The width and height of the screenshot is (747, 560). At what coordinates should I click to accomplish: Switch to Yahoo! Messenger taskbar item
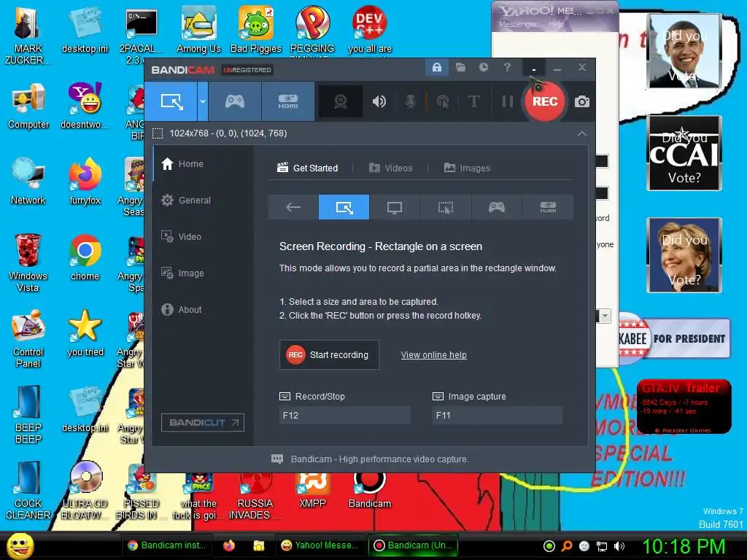point(320,545)
